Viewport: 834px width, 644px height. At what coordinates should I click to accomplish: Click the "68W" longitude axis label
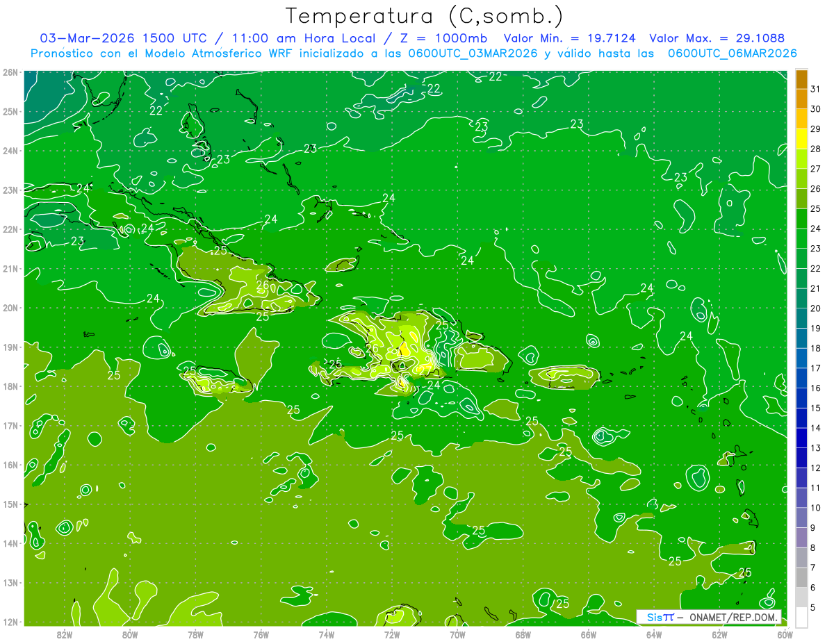pyautogui.click(x=523, y=634)
